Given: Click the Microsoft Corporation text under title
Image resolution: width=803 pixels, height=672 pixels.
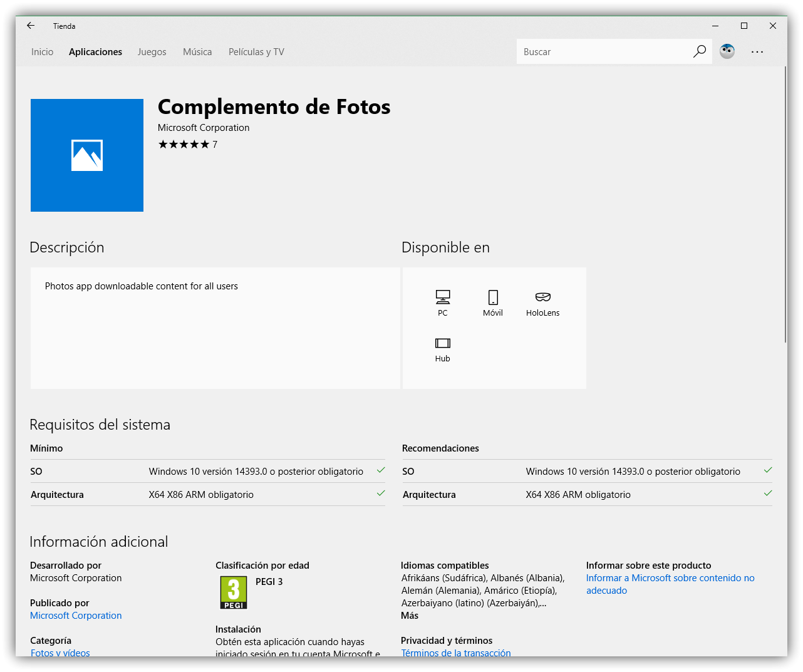Looking at the screenshot, I should pyautogui.click(x=204, y=128).
